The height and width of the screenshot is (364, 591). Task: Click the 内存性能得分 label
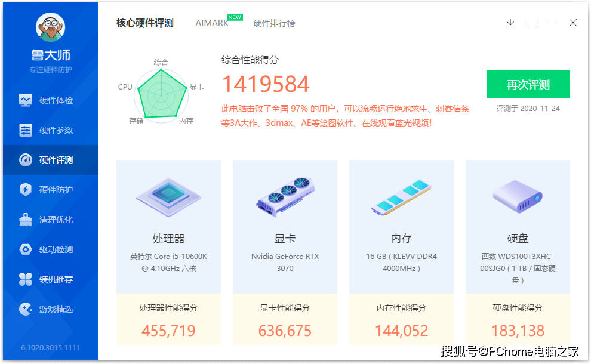coord(401,308)
